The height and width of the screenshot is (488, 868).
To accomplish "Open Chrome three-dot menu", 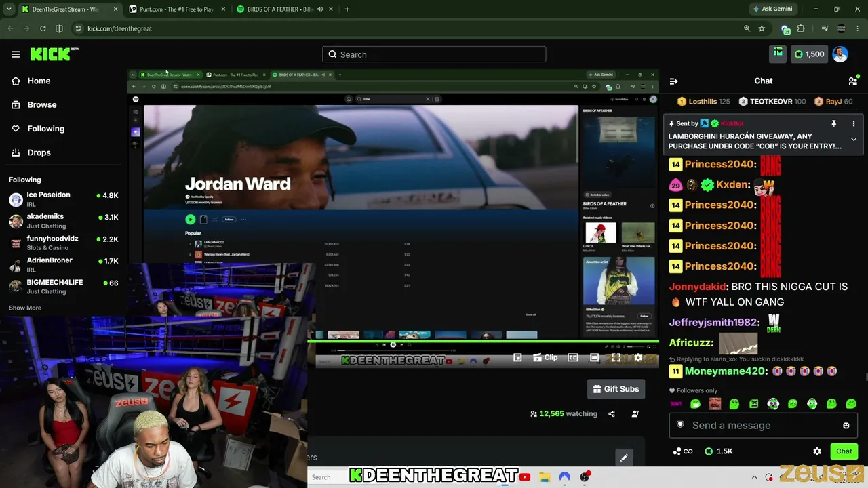I will [x=858, y=28].
